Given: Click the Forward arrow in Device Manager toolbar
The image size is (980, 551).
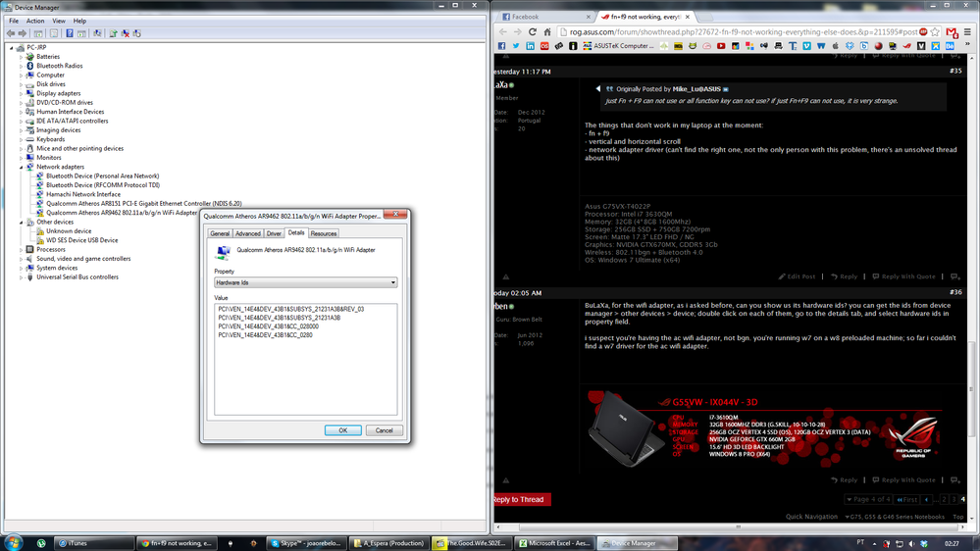Looking at the screenshot, I should pos(23,33).
